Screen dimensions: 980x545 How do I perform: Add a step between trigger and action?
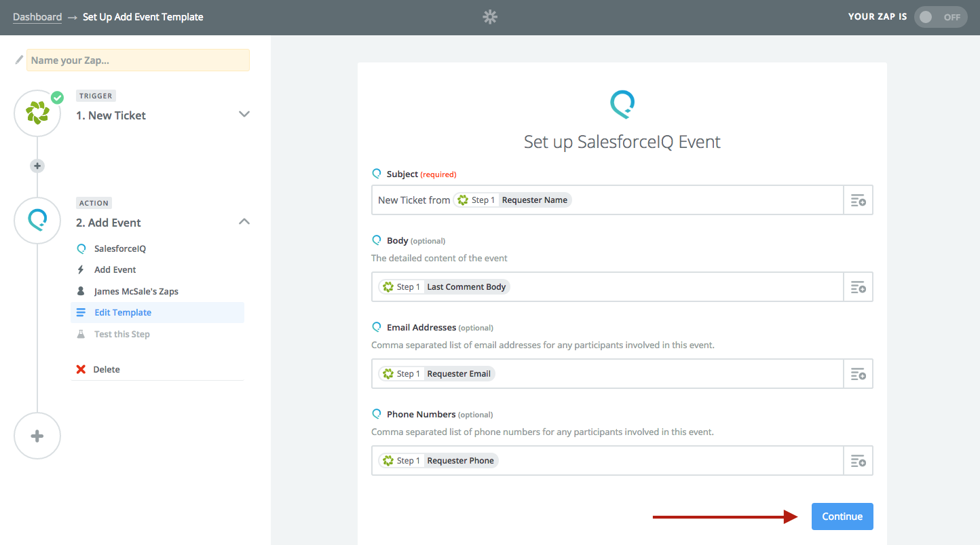(x=37, y=166)
